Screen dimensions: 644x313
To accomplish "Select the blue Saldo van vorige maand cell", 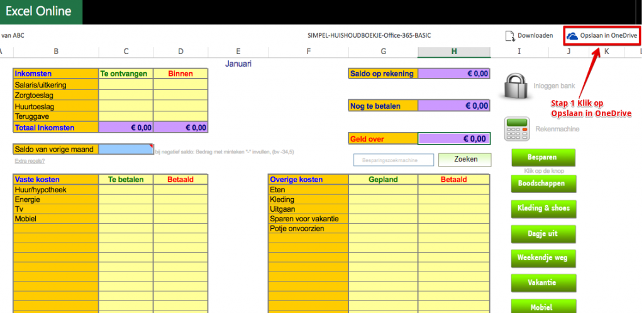I will [x=126, y=150].
